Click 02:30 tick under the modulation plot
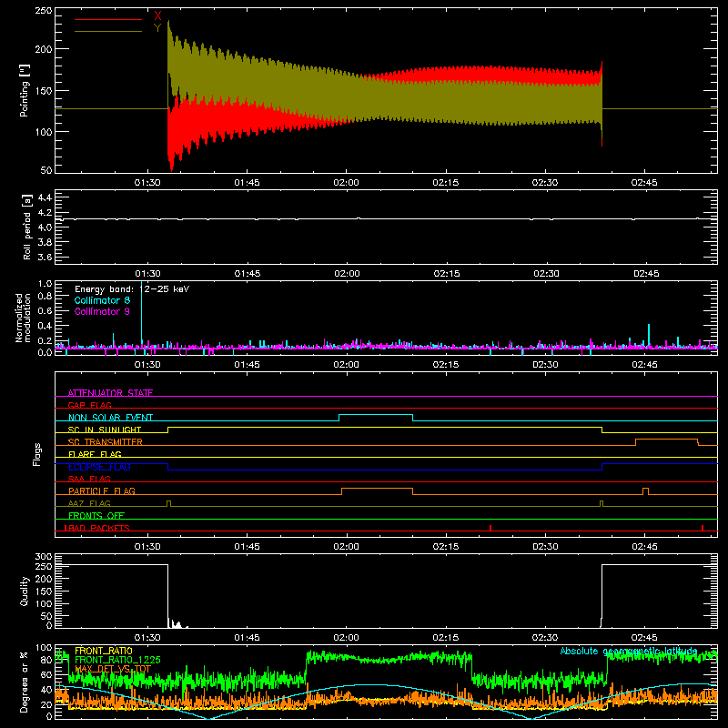 (545, 365)
